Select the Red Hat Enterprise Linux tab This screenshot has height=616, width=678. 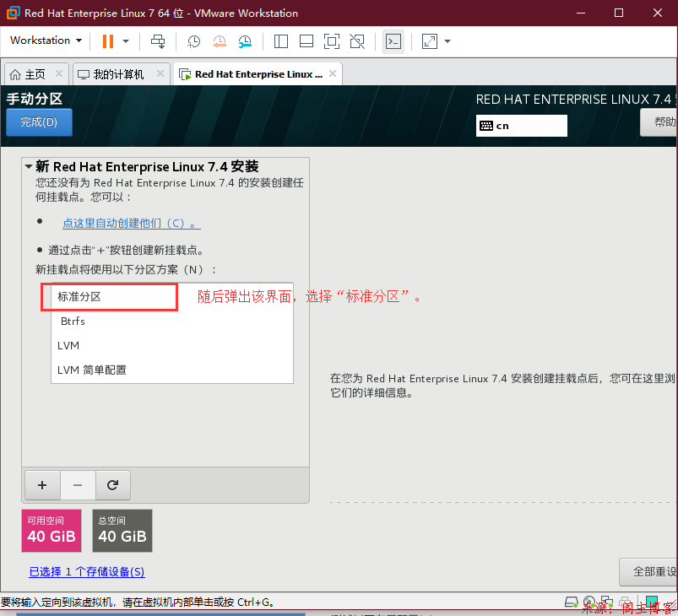tap(258, 74)
